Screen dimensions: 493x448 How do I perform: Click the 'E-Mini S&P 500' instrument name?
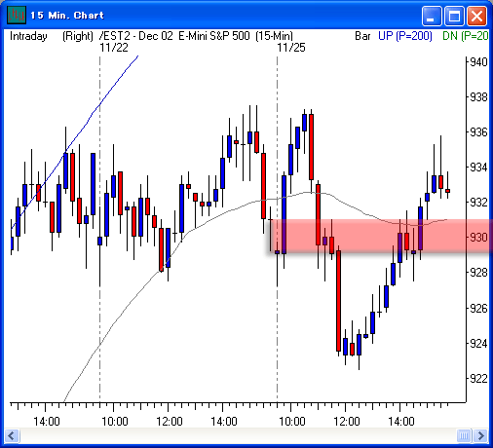pos(214,36)
